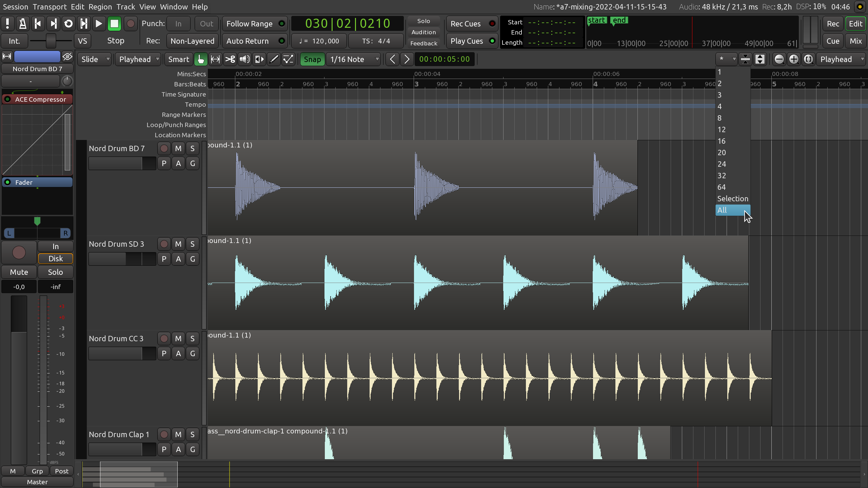Toggle Auto Return option
Image resolution: width=868 pixels, height=488 pixels.
pos(255,41)
